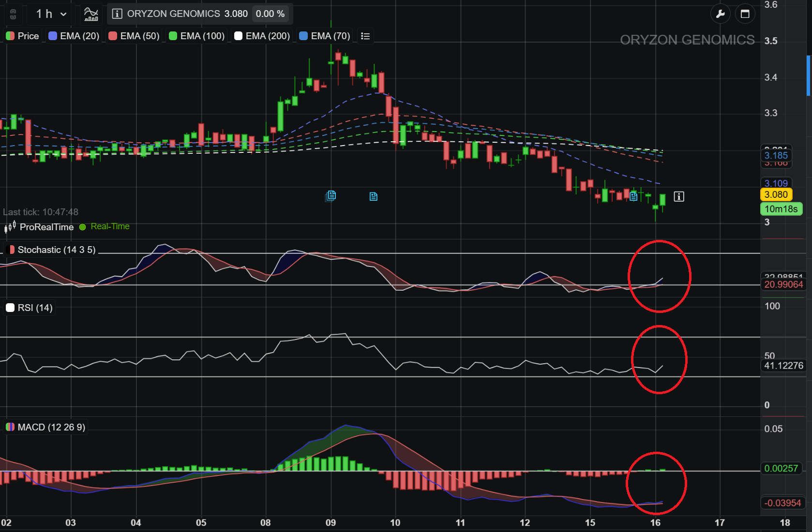Click the 0.00 % change badge
Viewport: 812px width, 532px height.
(x=271, y=14)
